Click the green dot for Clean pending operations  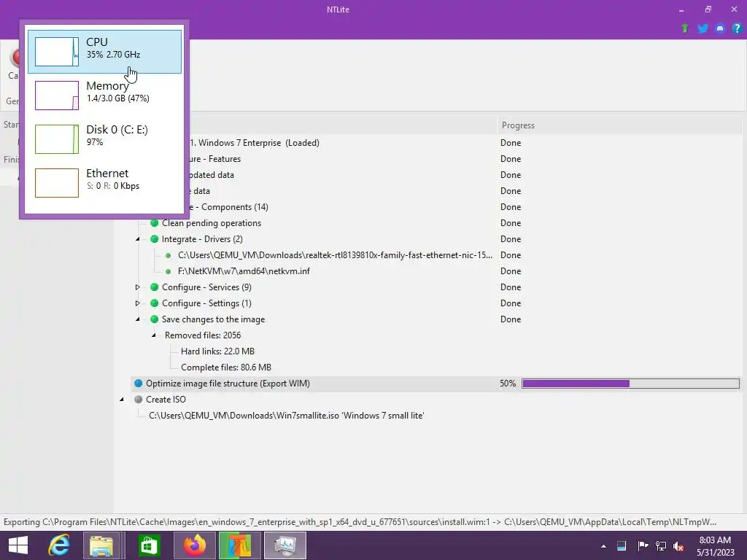pos(155,223)
